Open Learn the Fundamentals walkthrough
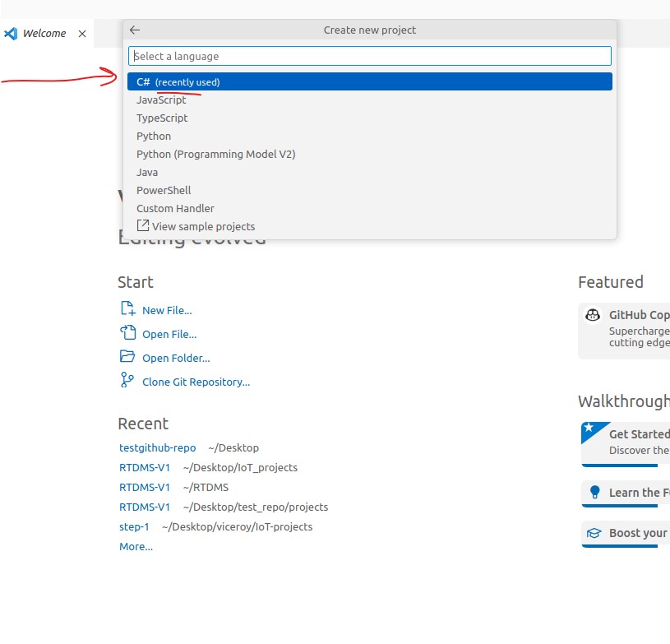670x644 pixels. click(x=626, y=493)
